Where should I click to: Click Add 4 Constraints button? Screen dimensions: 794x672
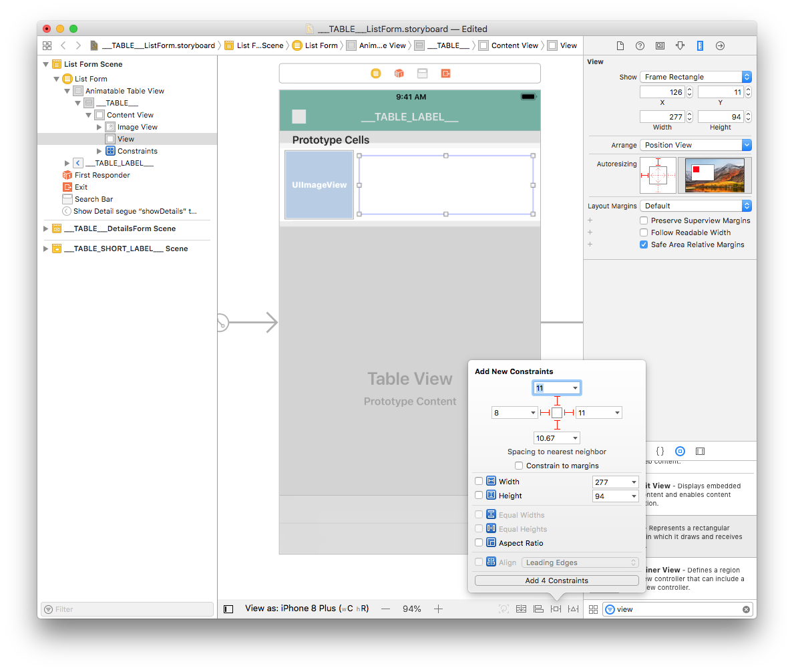click(x=556, y=580)
